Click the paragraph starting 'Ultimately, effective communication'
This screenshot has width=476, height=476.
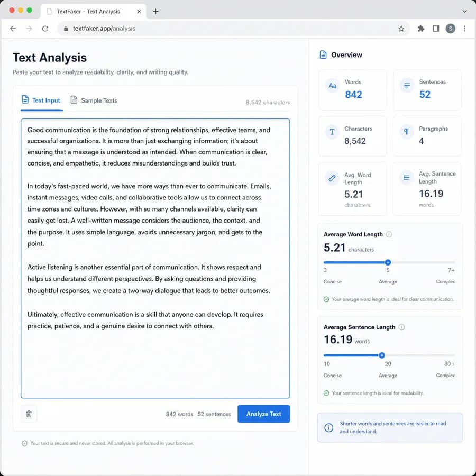145,320
